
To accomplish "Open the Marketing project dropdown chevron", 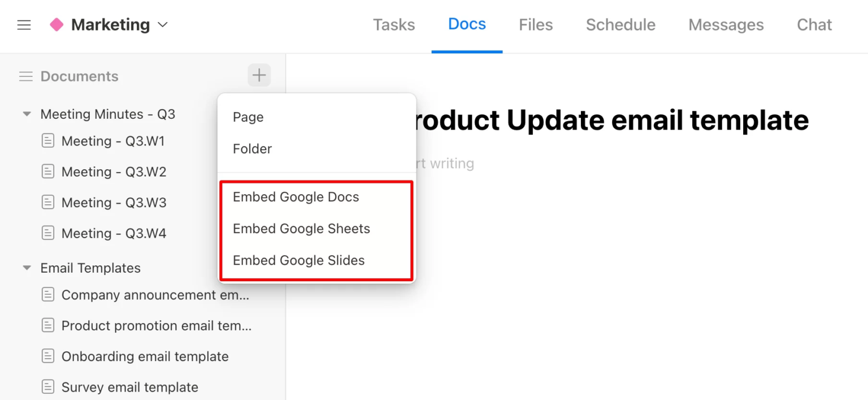I will (x=163, y=25).
